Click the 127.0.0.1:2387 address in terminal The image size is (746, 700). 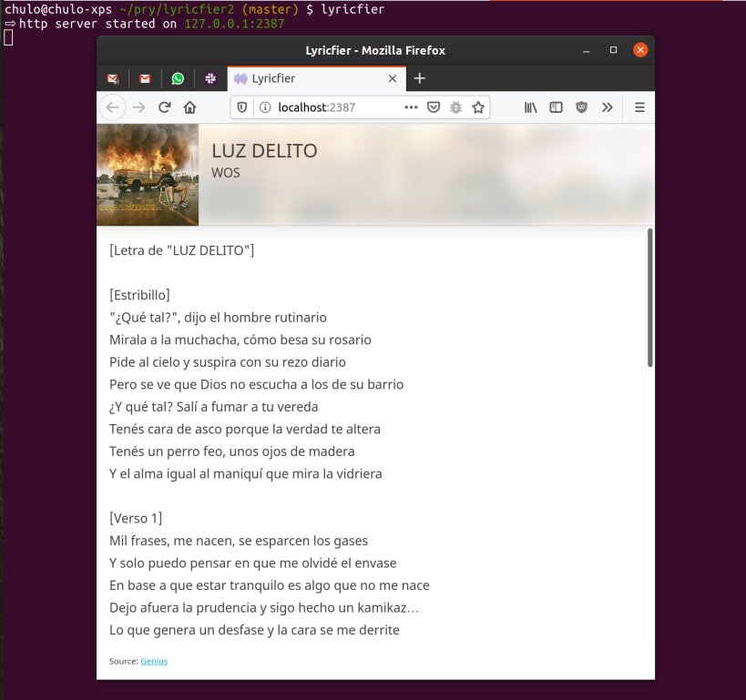point(234,24)
